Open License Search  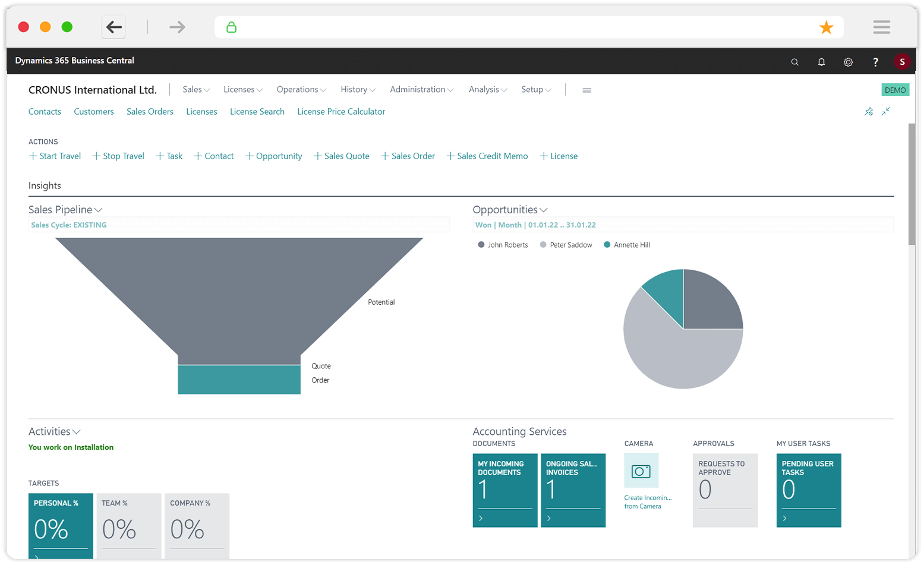tap(257, 112)
